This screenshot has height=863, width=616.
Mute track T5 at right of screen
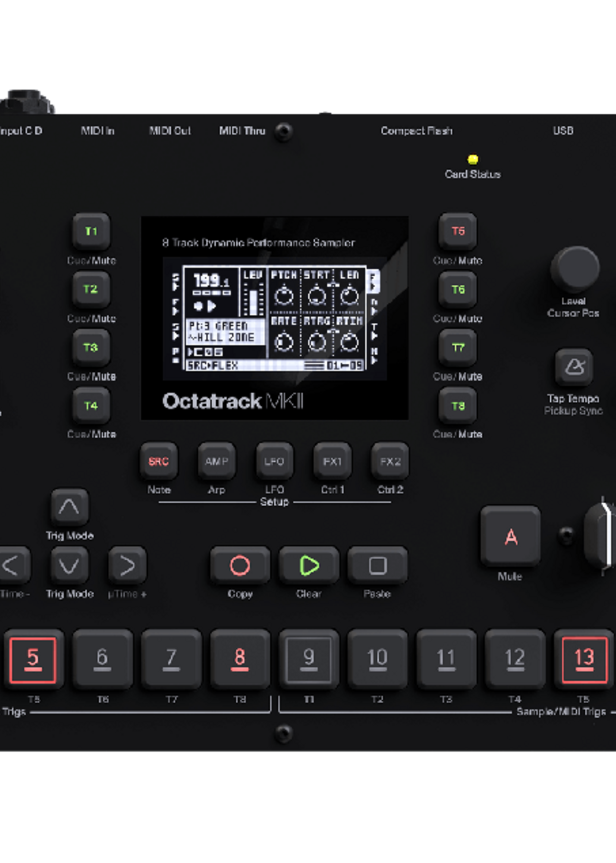(458, 231)
